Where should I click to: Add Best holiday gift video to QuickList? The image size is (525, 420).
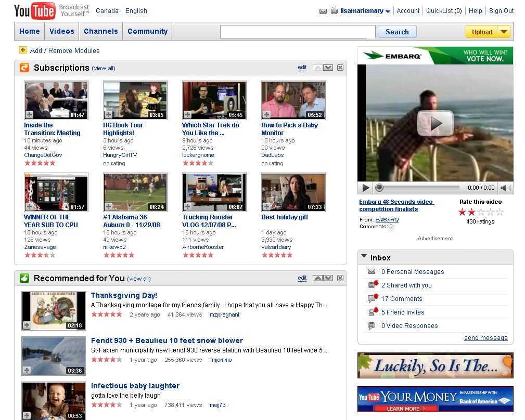(x=266, y=207)
